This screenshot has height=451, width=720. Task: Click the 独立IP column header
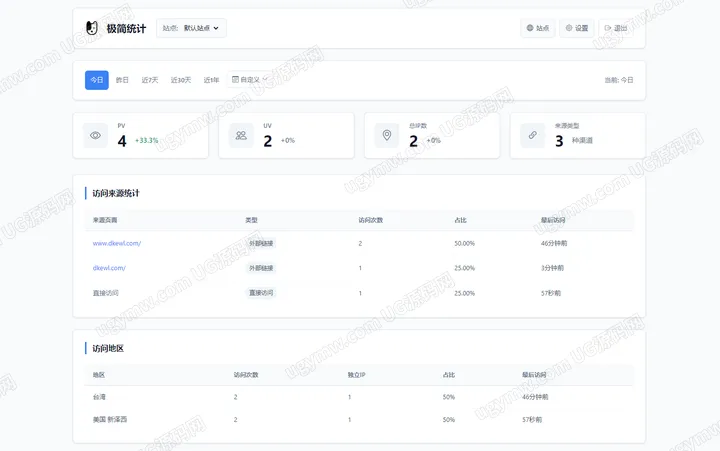356,375
